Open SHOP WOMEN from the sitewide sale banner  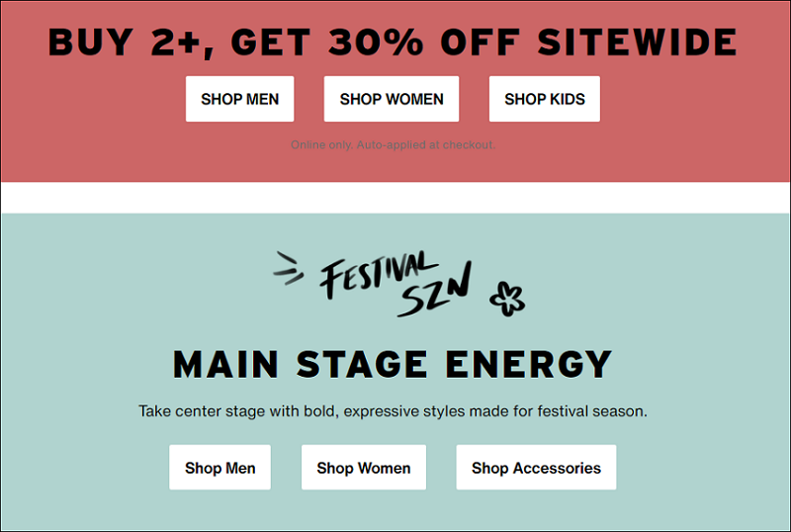coord(392,99)
